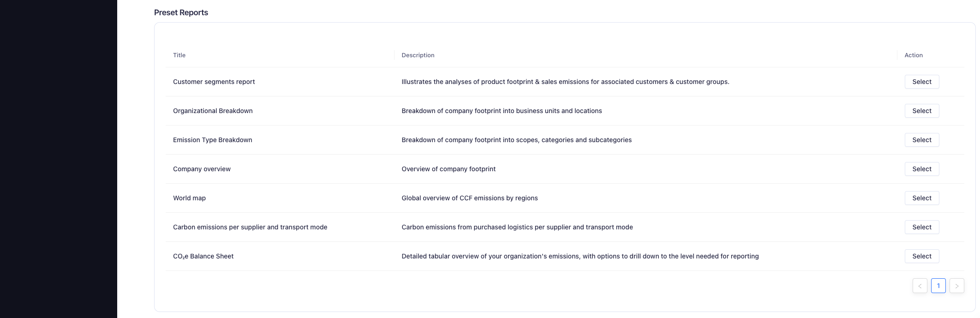
Task: Select the CO₂e Balance Sheet report
Action: pyautogui.click(x=921, y=256)
